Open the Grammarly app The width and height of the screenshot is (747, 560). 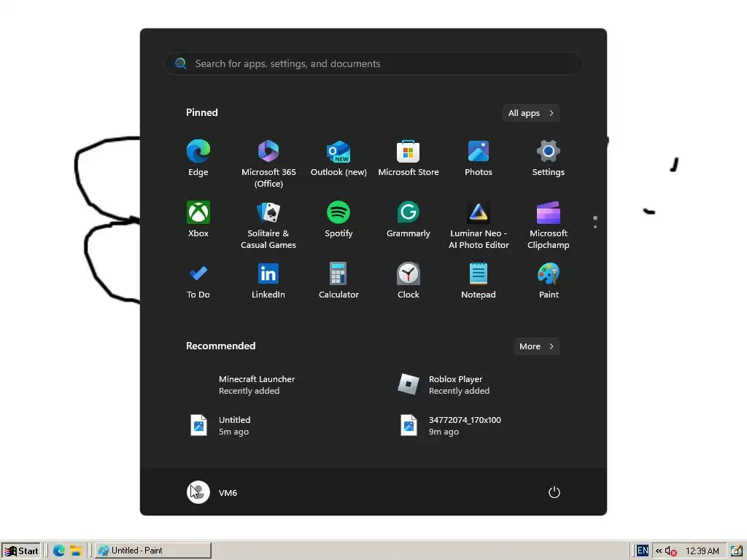pos(409,219)
